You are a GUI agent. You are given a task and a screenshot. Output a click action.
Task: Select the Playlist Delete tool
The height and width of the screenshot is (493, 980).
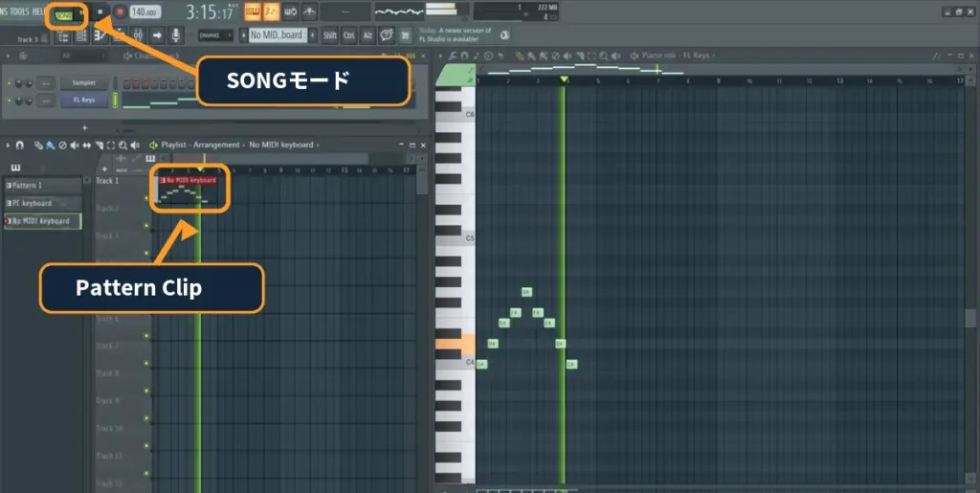(x=62, y=145)
